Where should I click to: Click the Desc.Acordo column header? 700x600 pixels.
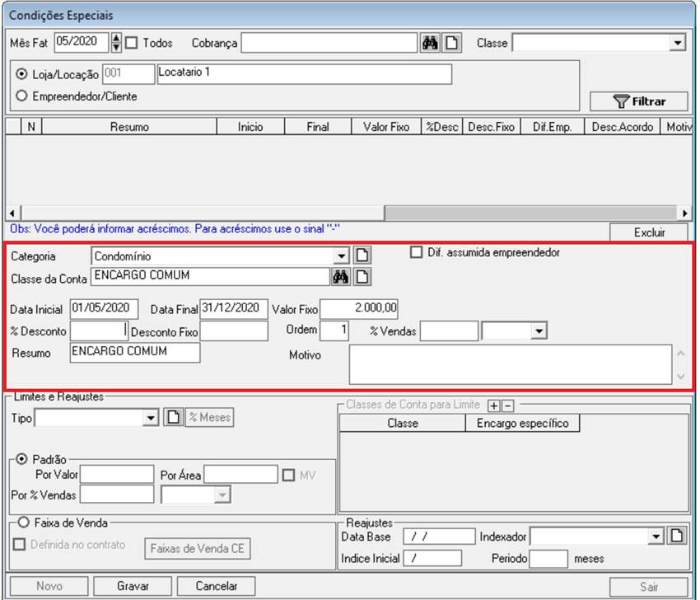[x=623, y=127]
